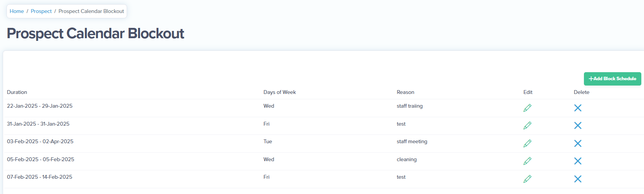
Task: Edit the cleaning blockout entry
Action: coord(527,161)
